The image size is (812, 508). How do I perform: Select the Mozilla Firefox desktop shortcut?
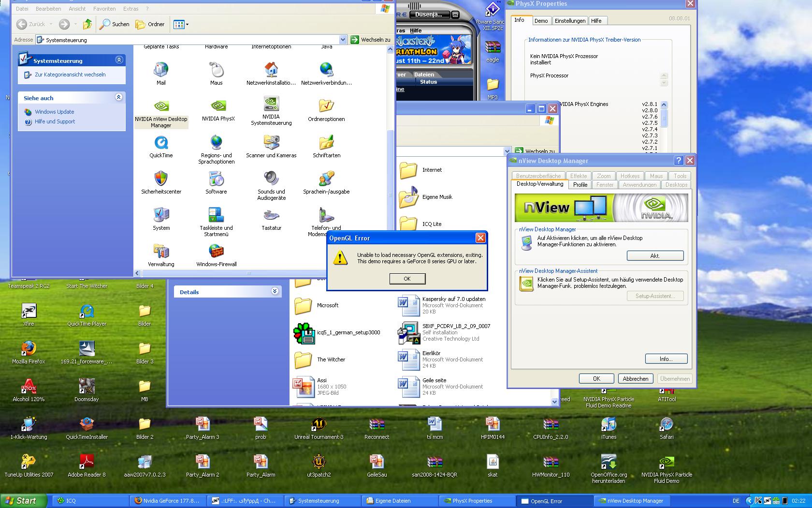point(29,353)
